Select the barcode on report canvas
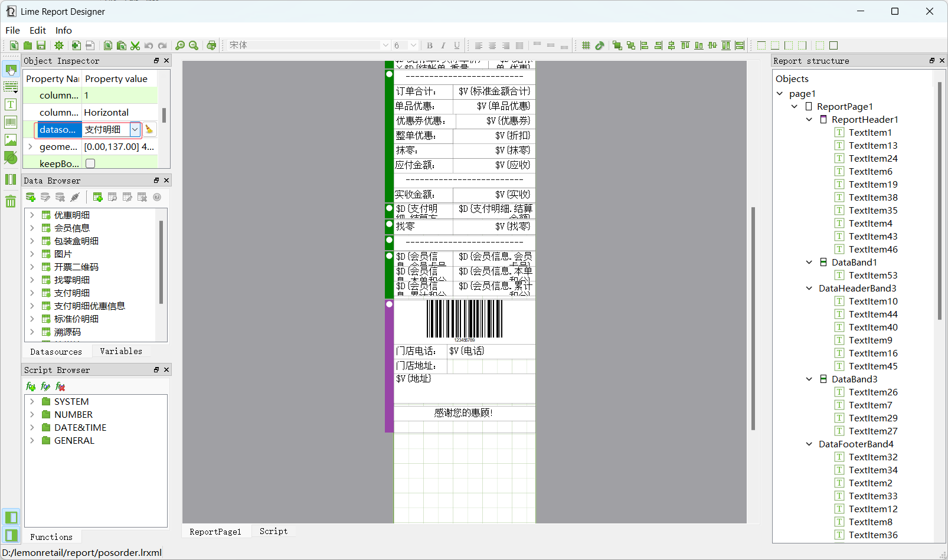This screenshot has width=948, height=560. point(464,320)
